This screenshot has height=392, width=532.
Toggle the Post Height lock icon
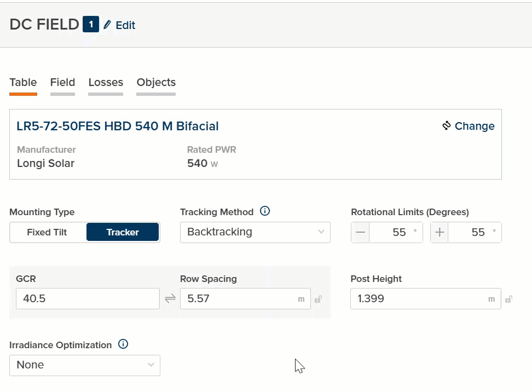[x=508, y=299]
